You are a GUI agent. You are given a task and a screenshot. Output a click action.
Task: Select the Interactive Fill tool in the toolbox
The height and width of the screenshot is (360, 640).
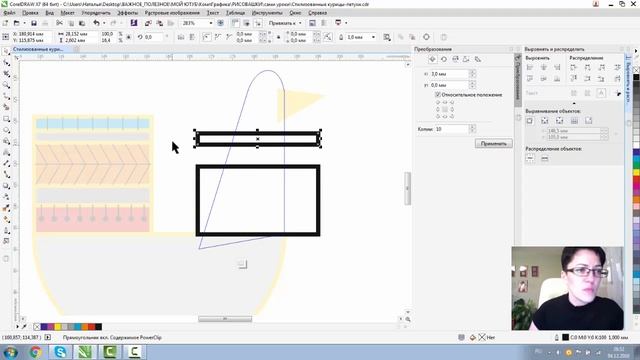click(x=6, y=219)
